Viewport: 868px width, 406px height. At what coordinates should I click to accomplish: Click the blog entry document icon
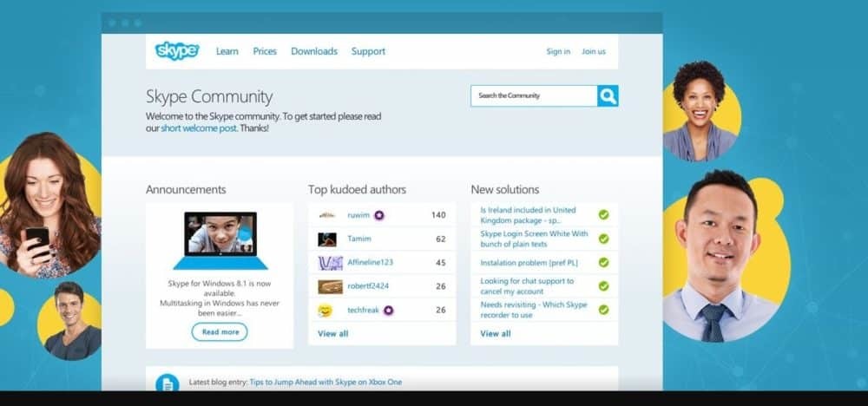pyautogui.click(x=167, y=383)
